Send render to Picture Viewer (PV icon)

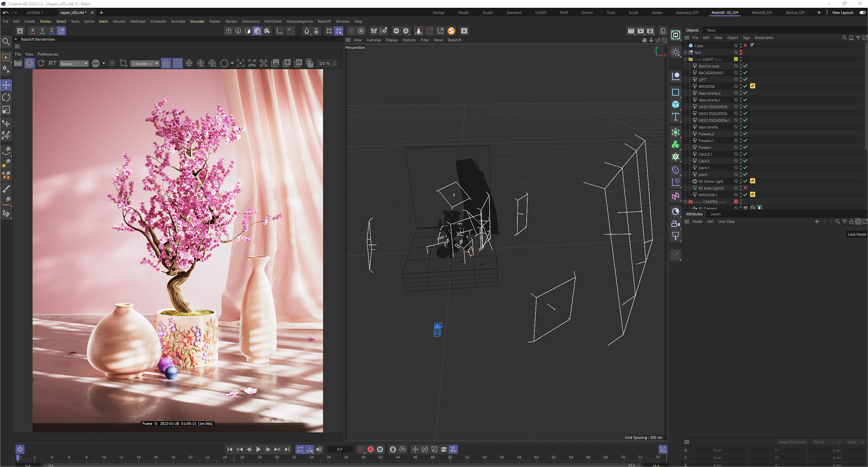coord(298,63)
